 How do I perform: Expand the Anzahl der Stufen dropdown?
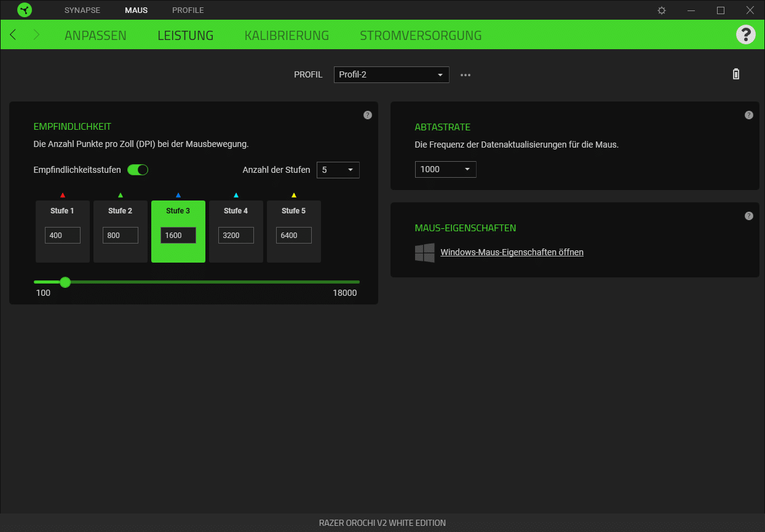coord(338,170)
